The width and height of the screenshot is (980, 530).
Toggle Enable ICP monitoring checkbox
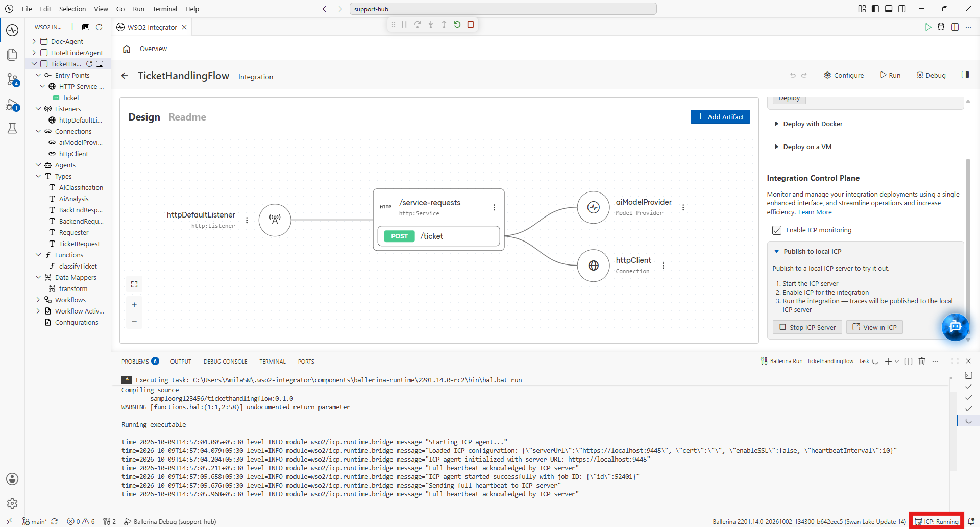(x=777, y=230)
